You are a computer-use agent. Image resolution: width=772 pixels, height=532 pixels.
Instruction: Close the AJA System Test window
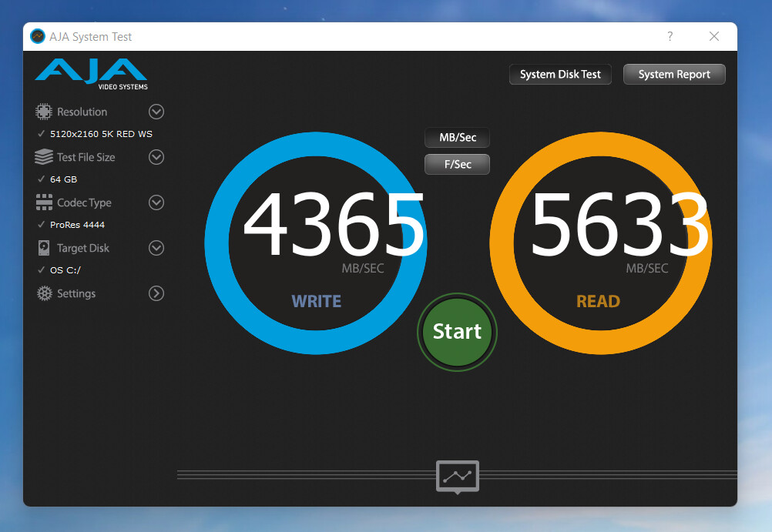714,36
